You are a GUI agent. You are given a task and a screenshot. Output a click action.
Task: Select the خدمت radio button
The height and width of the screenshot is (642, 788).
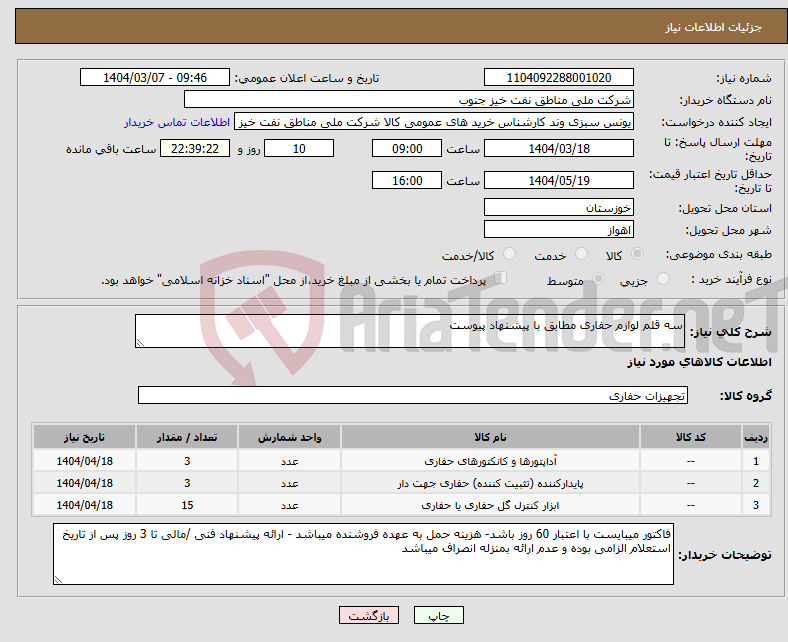581,254
